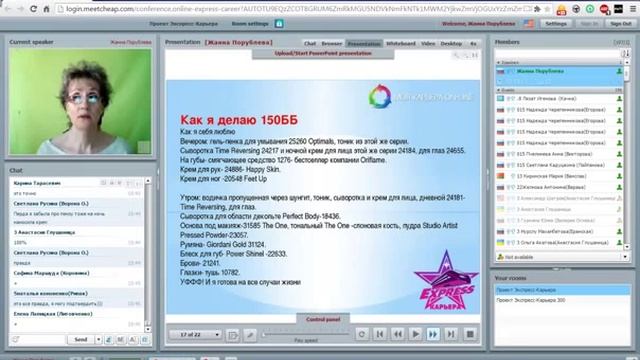Click the greyed Sign In button

(x=589, y=24)
